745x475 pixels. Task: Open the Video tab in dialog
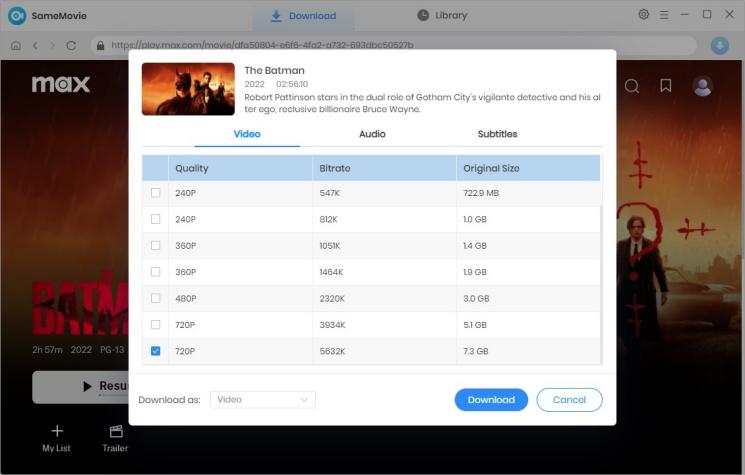pos(247,134)
